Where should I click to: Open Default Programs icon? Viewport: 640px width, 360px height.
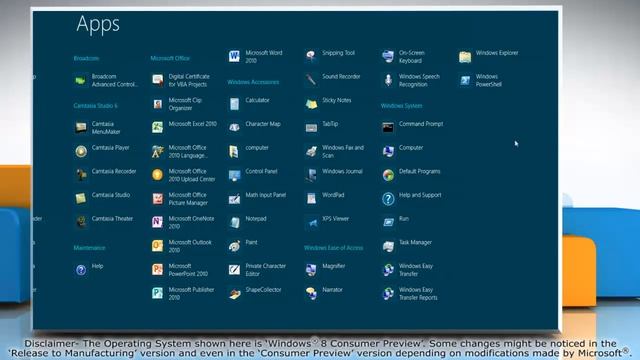pos(388,175)
